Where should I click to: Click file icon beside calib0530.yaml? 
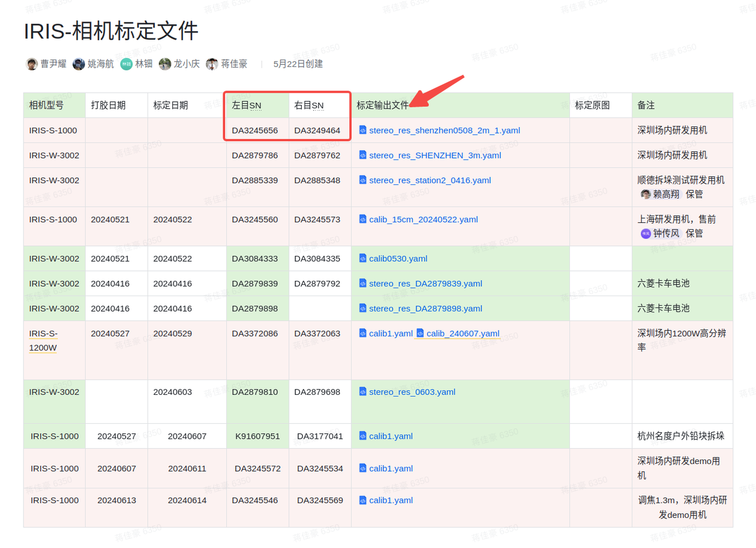point(363,258)
